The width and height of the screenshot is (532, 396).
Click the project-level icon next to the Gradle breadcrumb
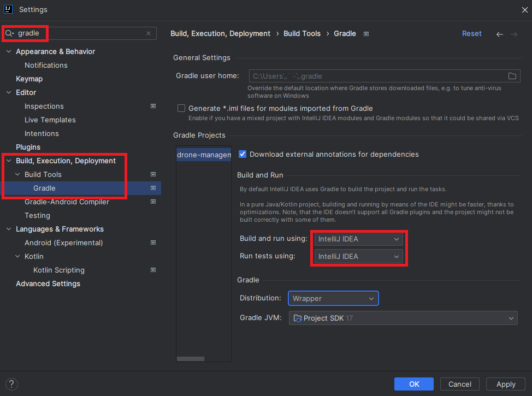(x=366, y=34)
